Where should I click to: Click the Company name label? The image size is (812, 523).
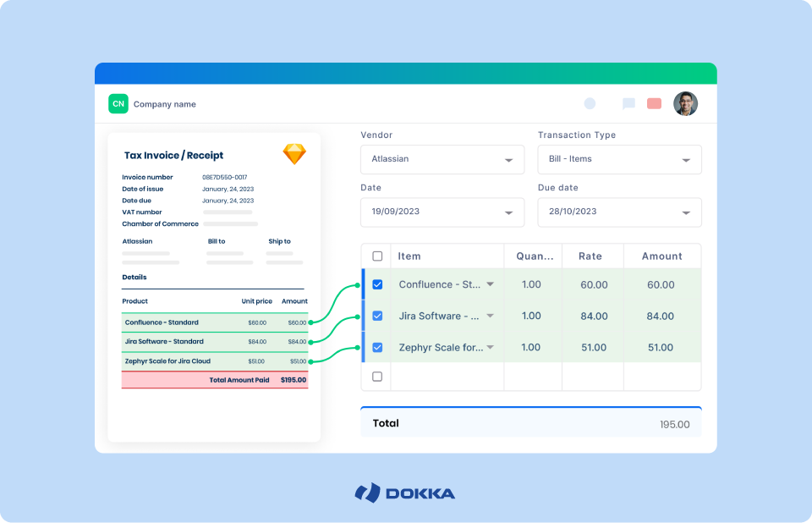(x=165, y=104)
